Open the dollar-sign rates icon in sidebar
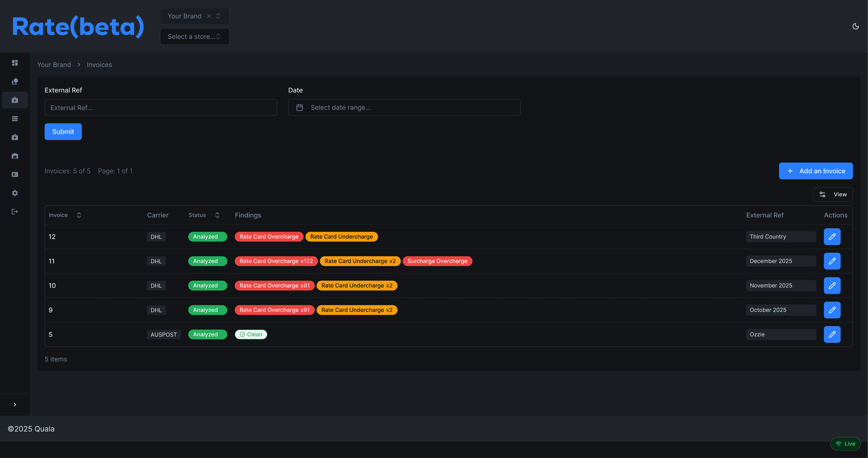The image size is (868, 458). [15, 174]
